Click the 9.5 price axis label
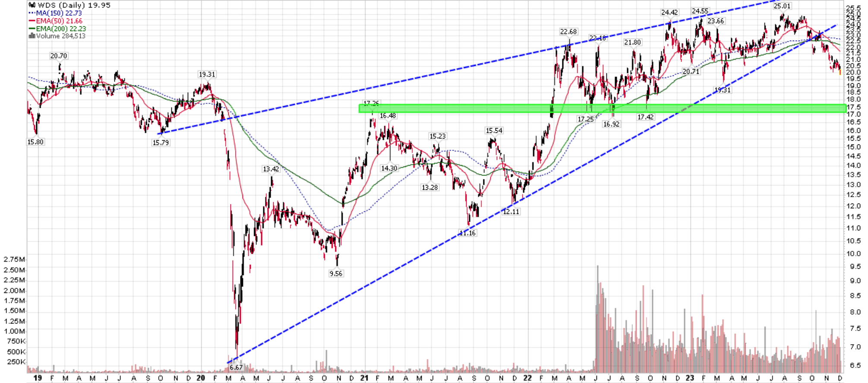 click(x=855, y=267)
